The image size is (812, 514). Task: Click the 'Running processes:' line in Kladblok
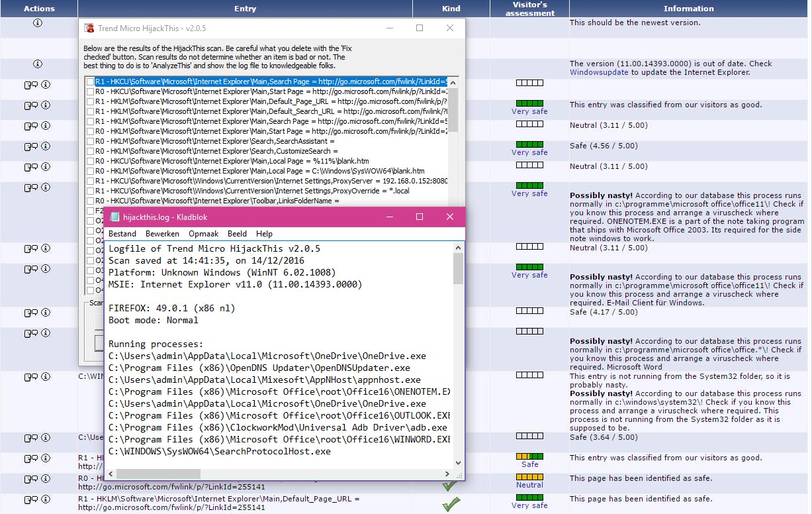click(156, 344)
